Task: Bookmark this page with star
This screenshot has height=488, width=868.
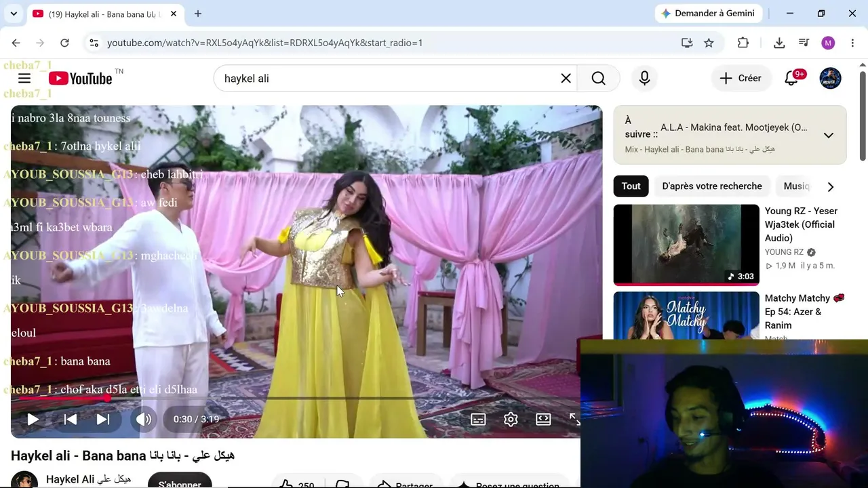Action: (709, 43)
